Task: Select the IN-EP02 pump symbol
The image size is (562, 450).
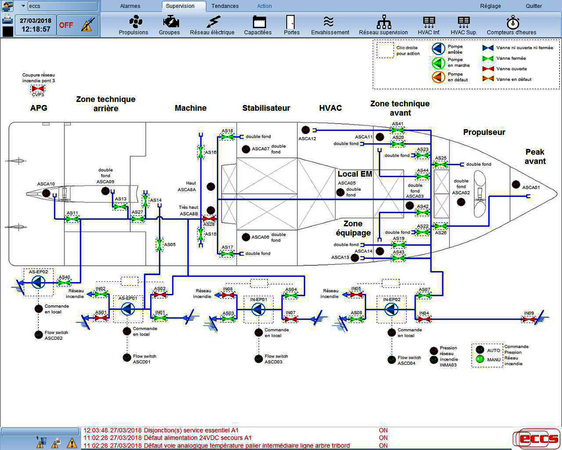Action: 391,310
